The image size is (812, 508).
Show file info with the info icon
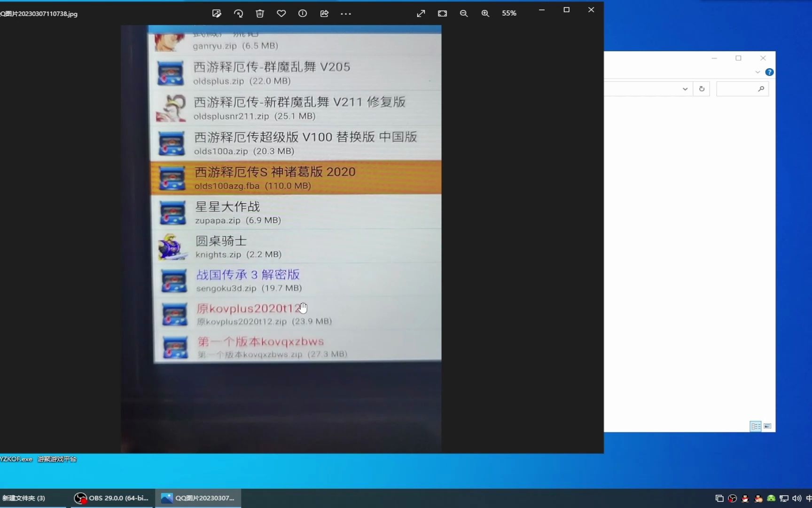(303, 14)
